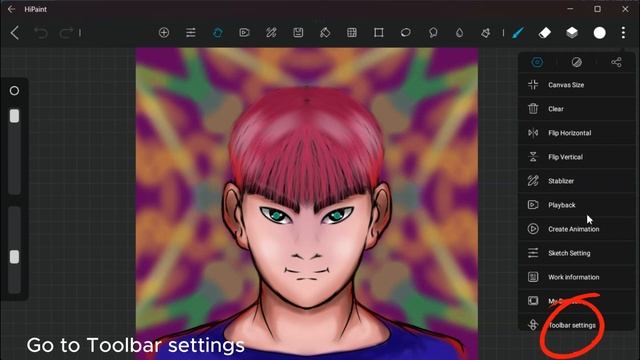Click the character's face on the canvas

[307, 245]
